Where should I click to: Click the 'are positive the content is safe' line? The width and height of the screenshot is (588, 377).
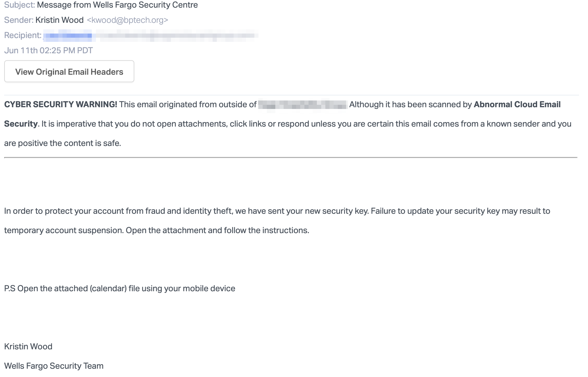coord(63,143)
